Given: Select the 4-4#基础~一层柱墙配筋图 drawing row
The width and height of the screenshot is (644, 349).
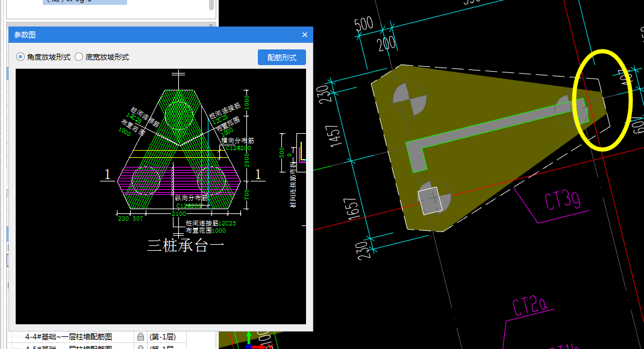Looking at the screenshot, I should click(x=69, y=337).
